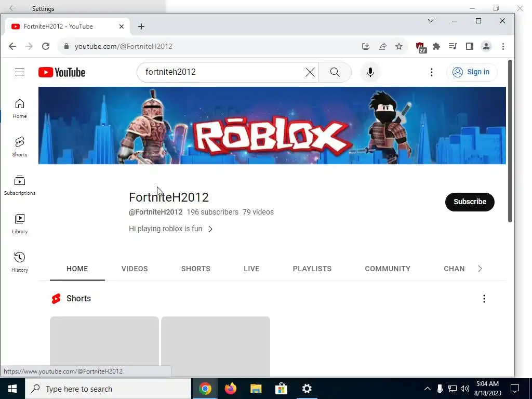Go back in the Settings window
This screenshot has height=399, width=532.
click(12, 8)
